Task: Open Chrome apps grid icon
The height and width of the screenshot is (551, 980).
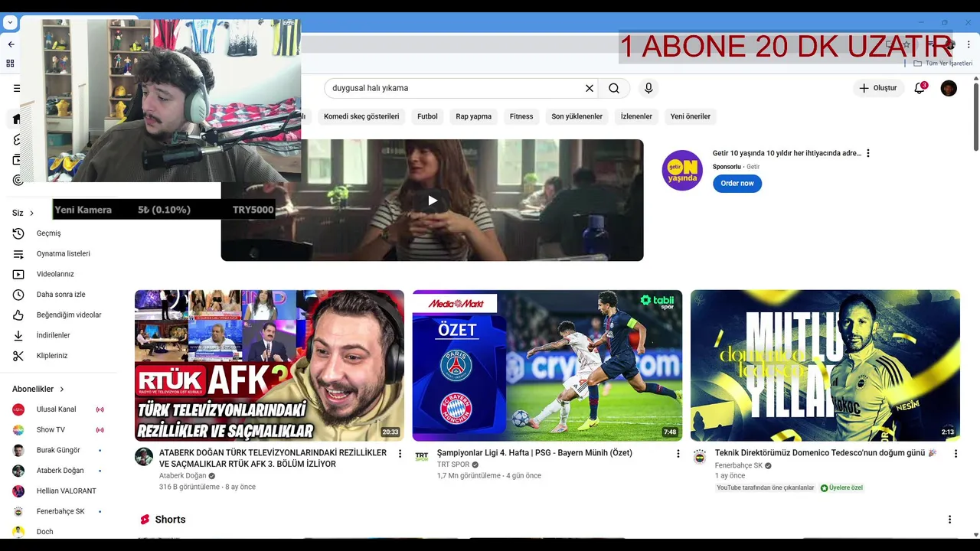Action: click(10, 64)
